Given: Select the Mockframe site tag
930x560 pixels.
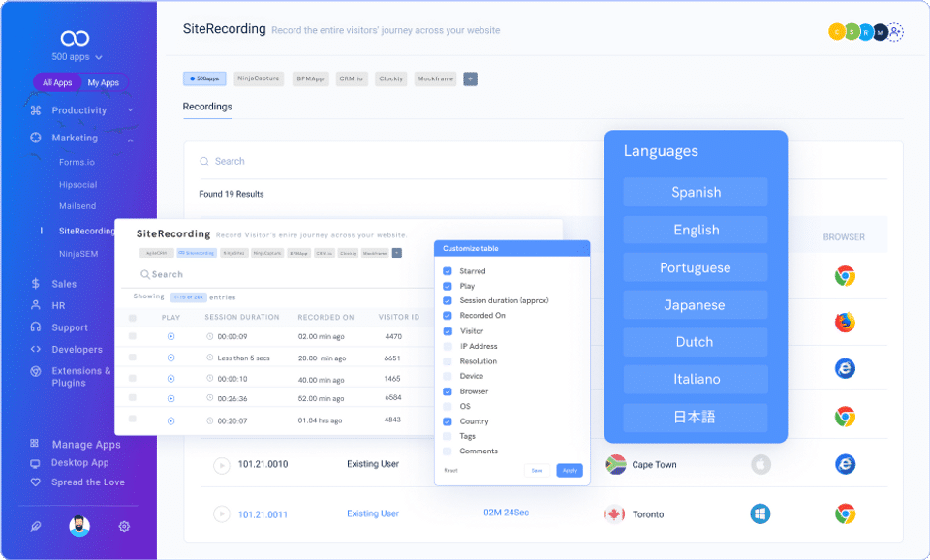Looking at the screenshot, I should click(435, 78).
